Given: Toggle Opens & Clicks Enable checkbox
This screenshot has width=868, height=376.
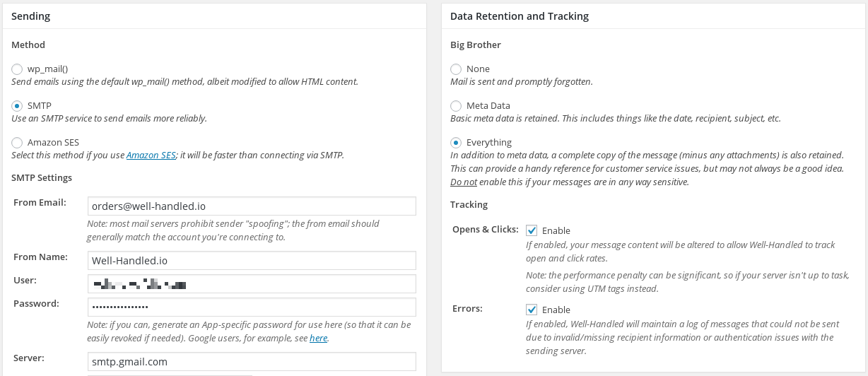Looking at the screenshot, I should coord(532,230).
